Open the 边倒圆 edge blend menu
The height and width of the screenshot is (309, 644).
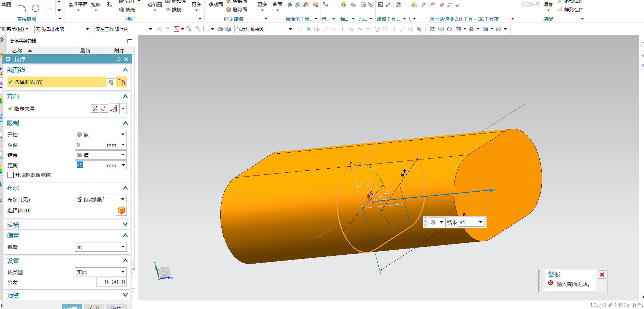coord(155,6)
